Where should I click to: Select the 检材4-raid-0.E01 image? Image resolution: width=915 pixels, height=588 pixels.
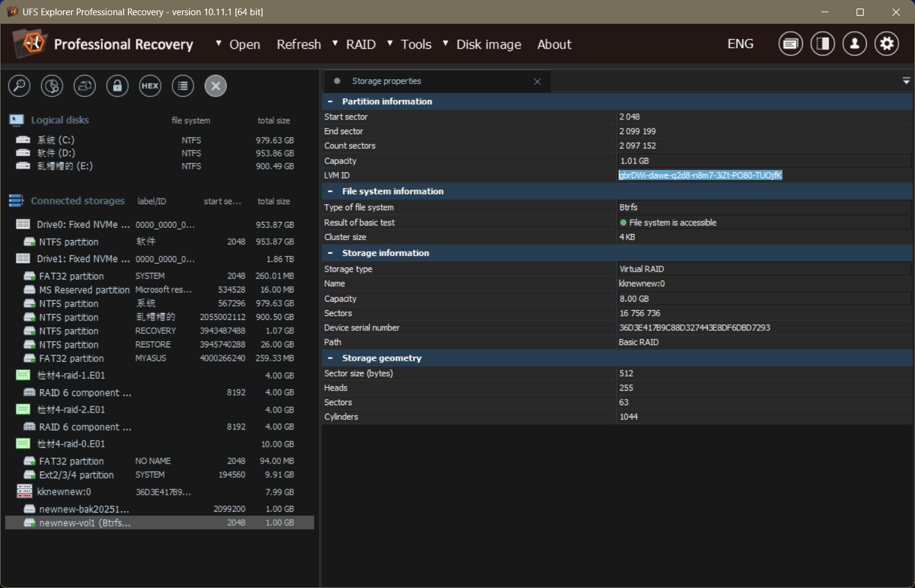click(160, 444)
